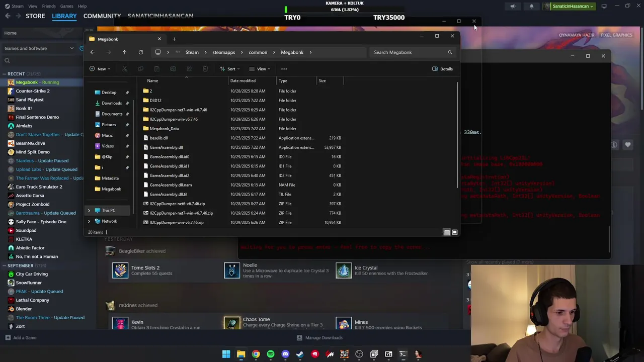Click the Chaos Tome achievement thumbnail

click(x=232, y=323)
